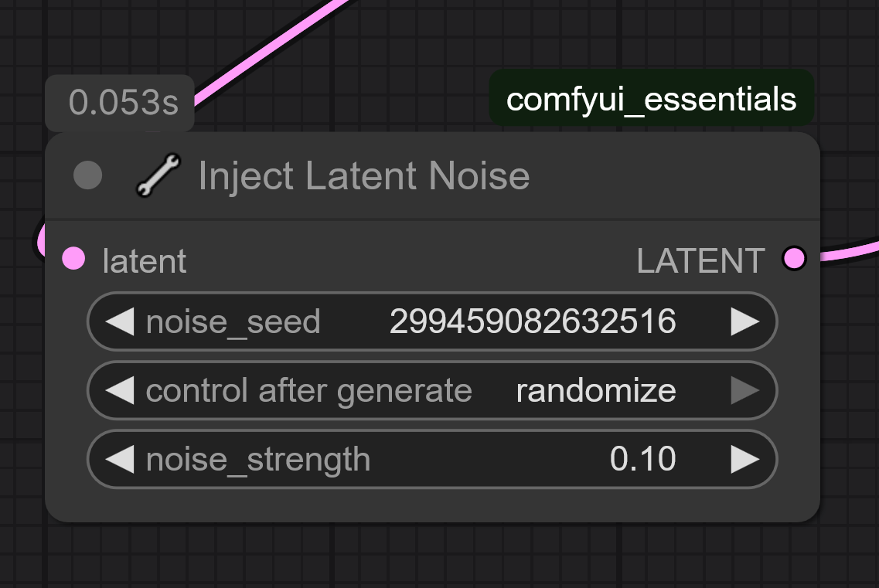Open the randomize dropdown value
Viewport: 879px width, 588px height.
point(595,391)
